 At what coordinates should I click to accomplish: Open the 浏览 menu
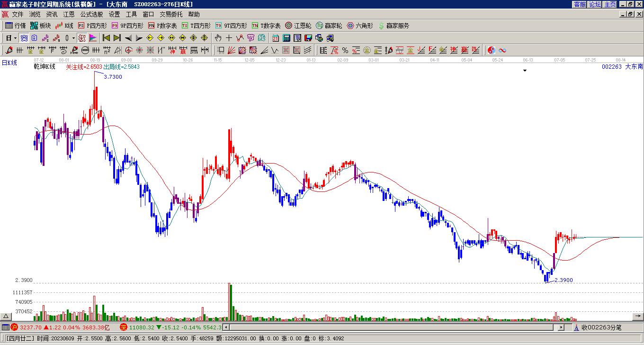coord(35,14)
